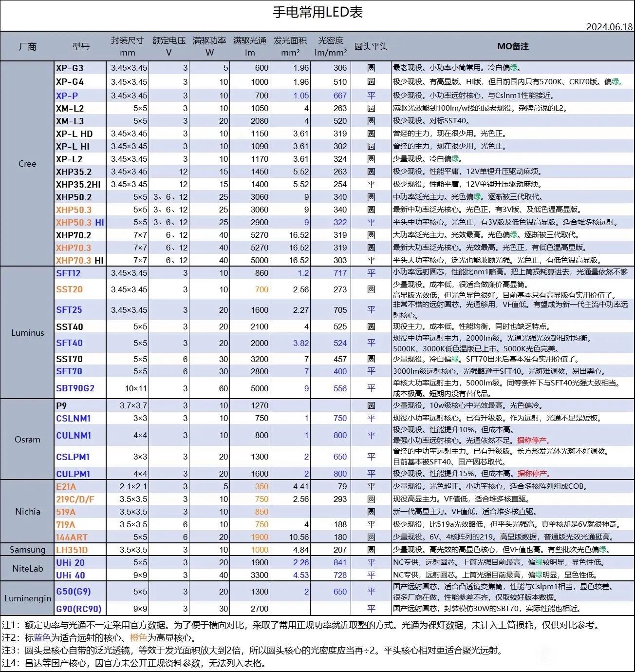This screenshot has width=635, height=672.
Task: Select the XM-L2 model cell
Action: click(x=80, y=108)
